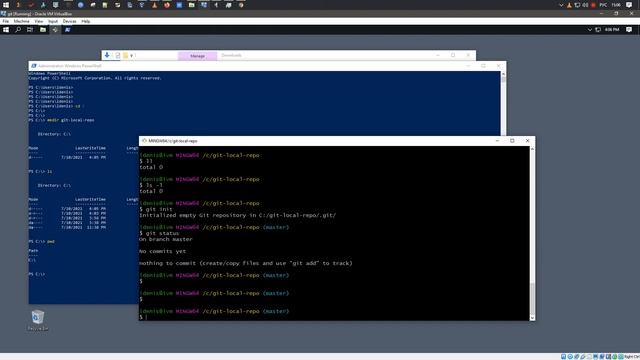
Task: Click the guest taskbar Search magnifier icon
Action: [x=18, y=30]
